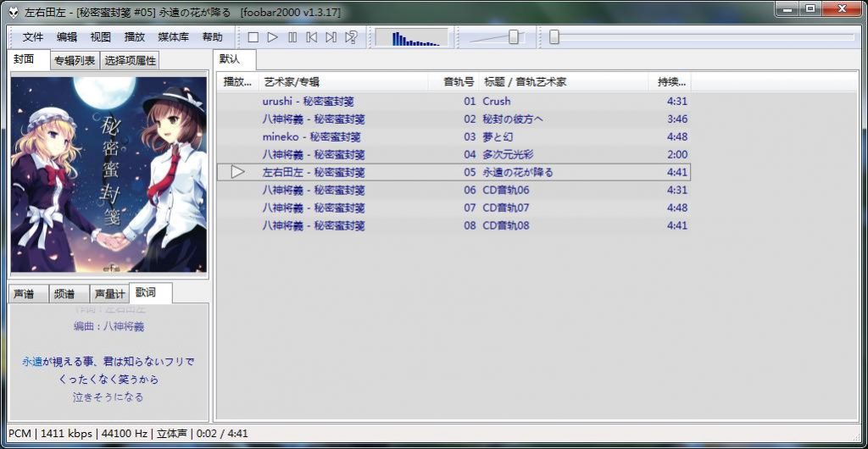The image size is (868, 449).
Task: Open the 声谱 visualization tab
Action: pyautogui.click(x=29, y=294)
